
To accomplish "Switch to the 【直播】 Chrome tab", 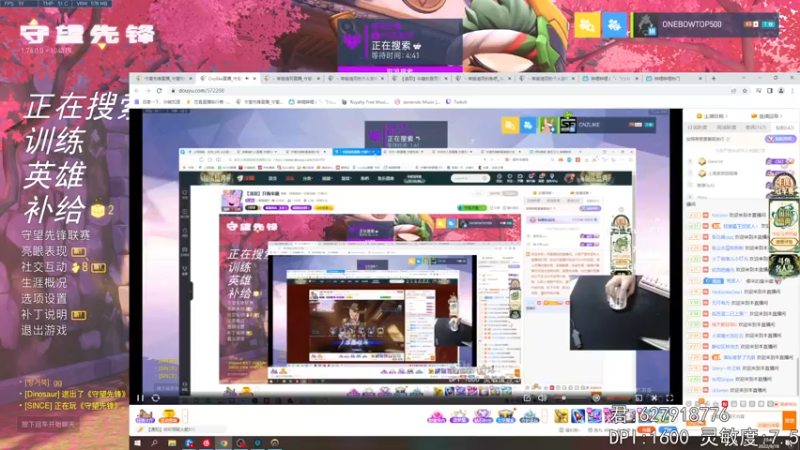I will 420,79.
